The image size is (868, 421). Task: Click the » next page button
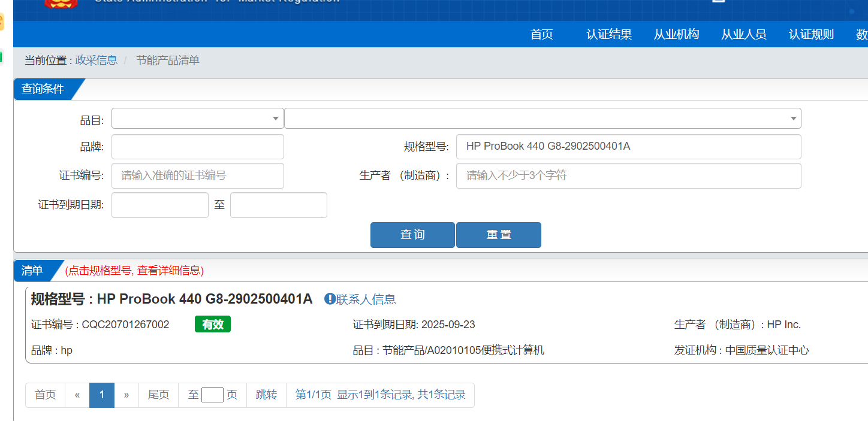tap(126, 395)
